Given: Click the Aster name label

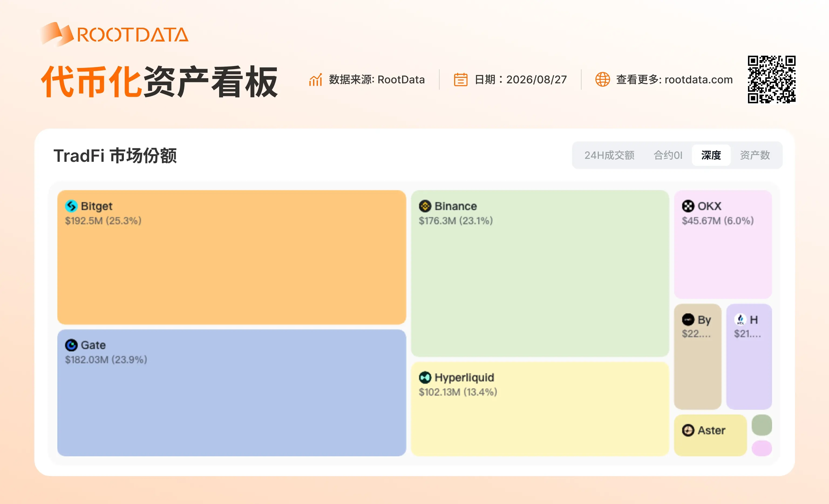Looking at the screenshot, I should (712, 430).
